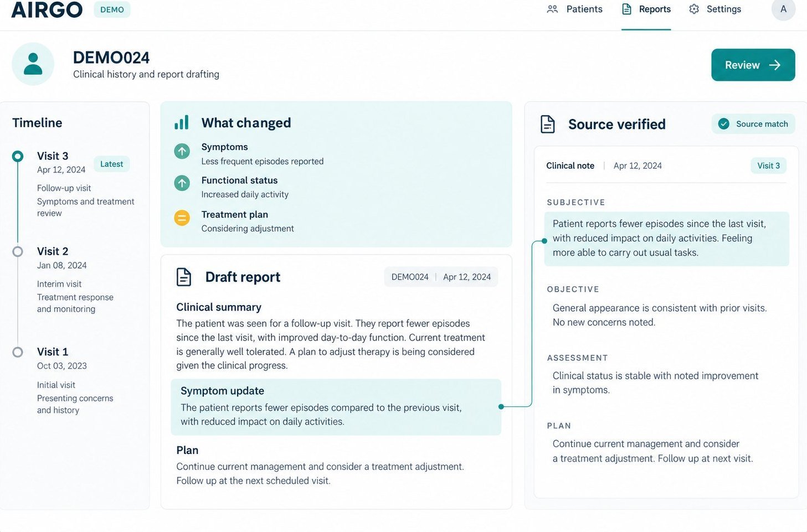Click the Patients people icon
The height and width of the screenshot is (532, 807).
[x=552, y=9]
